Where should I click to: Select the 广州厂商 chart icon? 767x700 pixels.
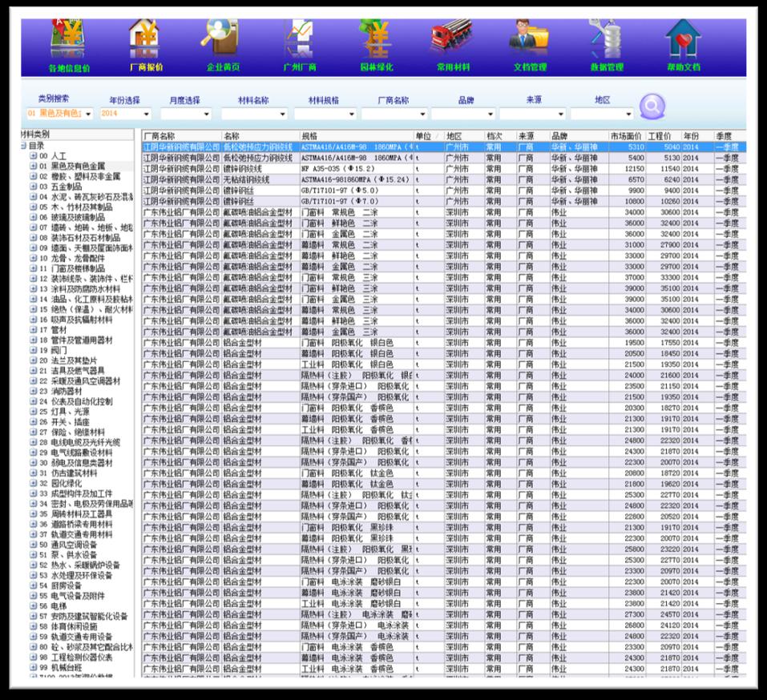[x=300, y=38]
